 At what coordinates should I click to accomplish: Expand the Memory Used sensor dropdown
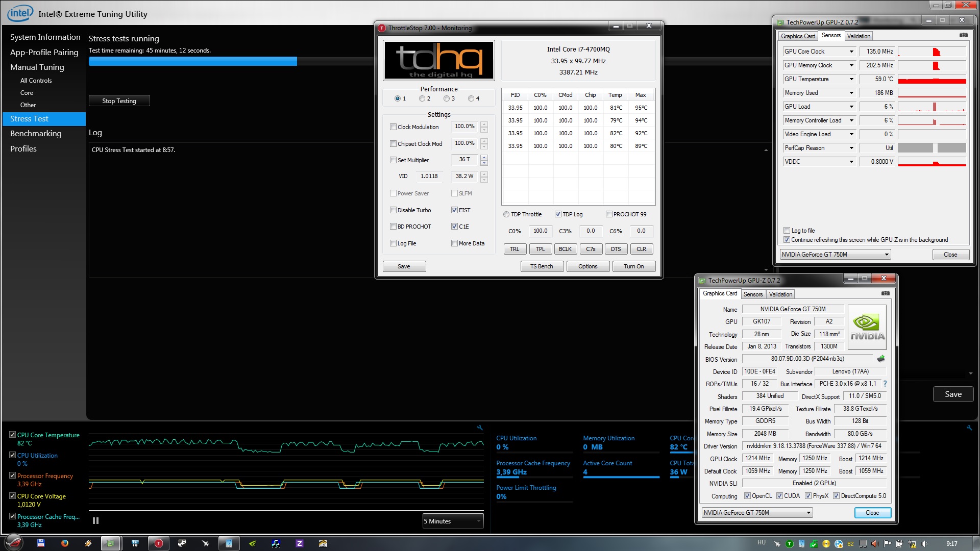(x=851, y=93)
